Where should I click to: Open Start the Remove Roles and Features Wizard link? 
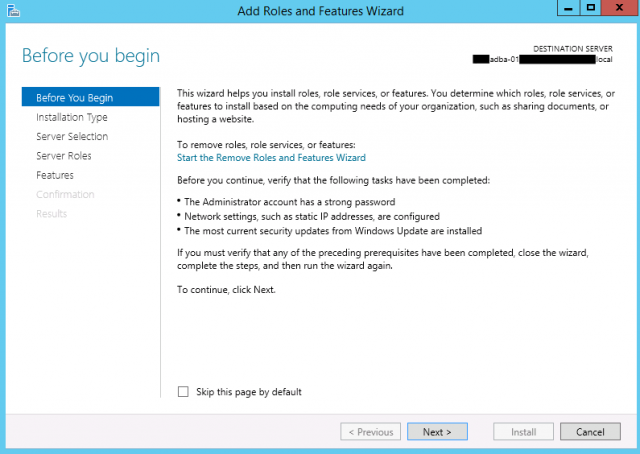(x=271, y=158)
